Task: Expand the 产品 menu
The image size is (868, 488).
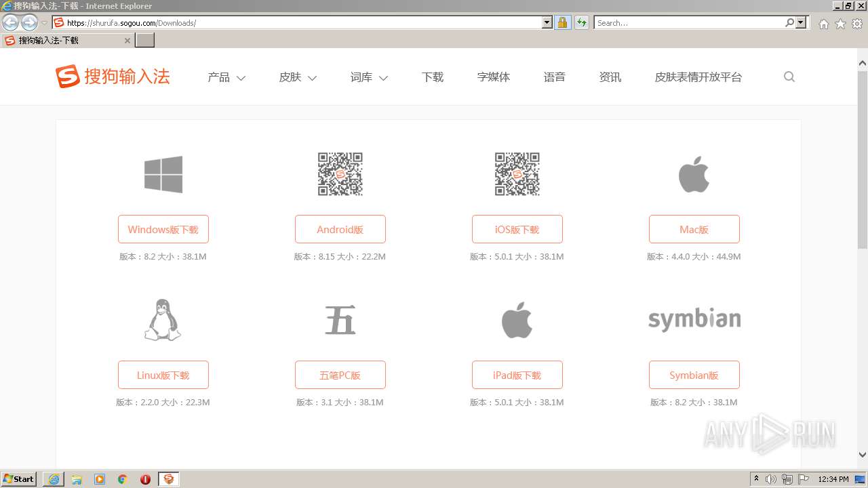Action: [x=226, y=77]
